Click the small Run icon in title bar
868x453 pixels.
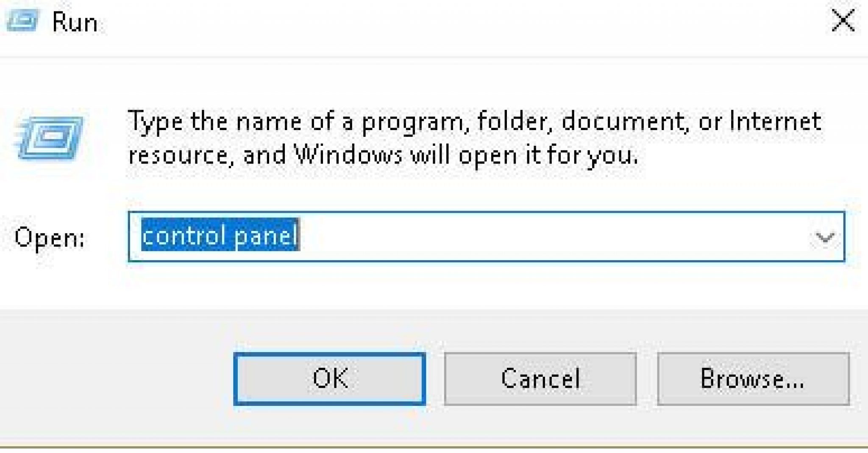pyautogui.click(x=22, y=20)
